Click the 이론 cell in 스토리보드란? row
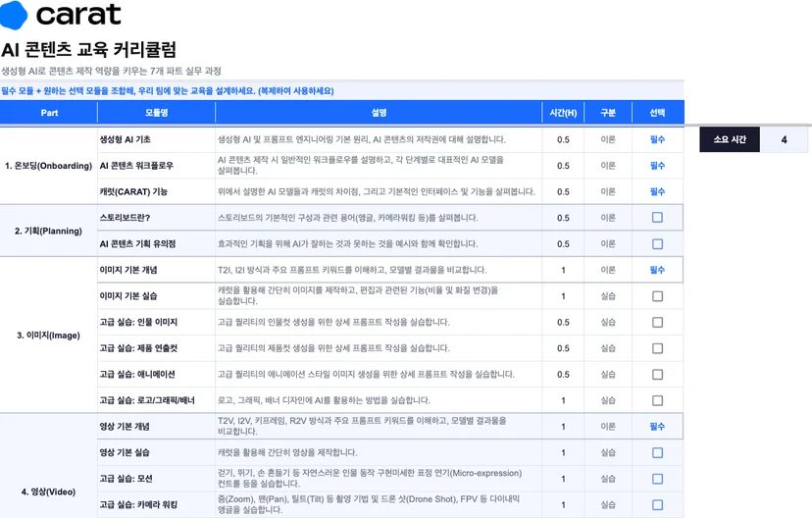Viewport: 812px width, 518px height. (x=608, y=218)
